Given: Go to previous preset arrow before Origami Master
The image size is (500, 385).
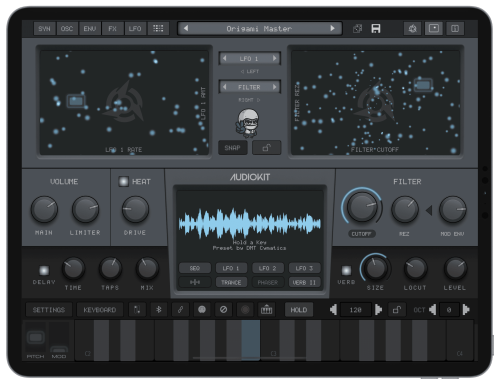Looking at the screenshot, I should tap(186, 29).
